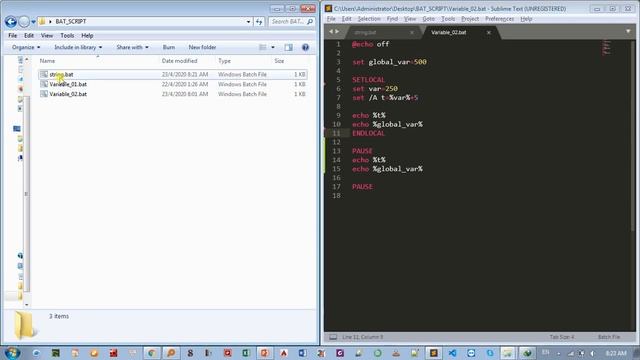Close the string.bat tab

(412, 32)
